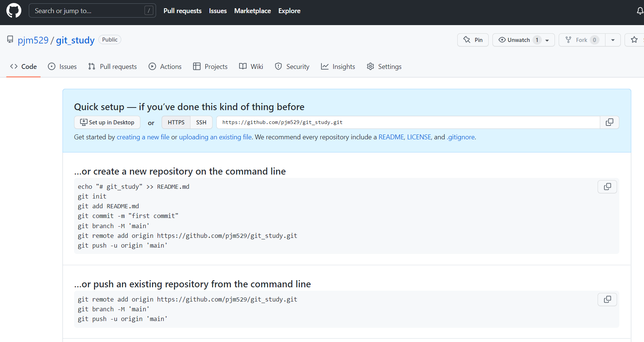This screenshot has width=644, height=342.
Task: Fork the repository using Fork button
Action: pyautogui.click(x=582, y=40)
